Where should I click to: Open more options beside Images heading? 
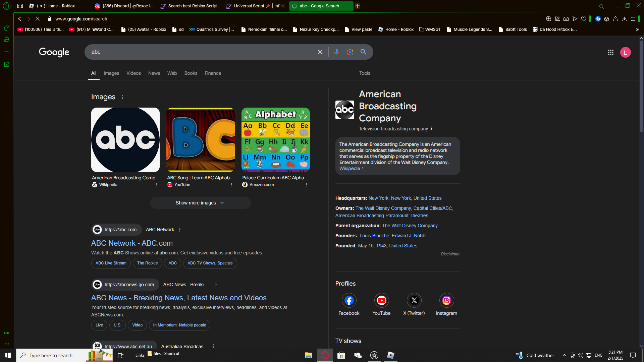point(122,97)
